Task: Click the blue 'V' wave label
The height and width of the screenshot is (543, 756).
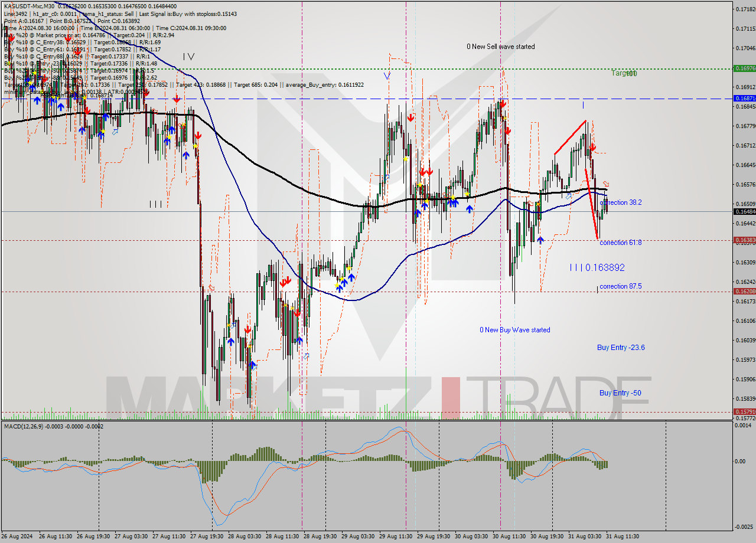Action: pos(386,76)
